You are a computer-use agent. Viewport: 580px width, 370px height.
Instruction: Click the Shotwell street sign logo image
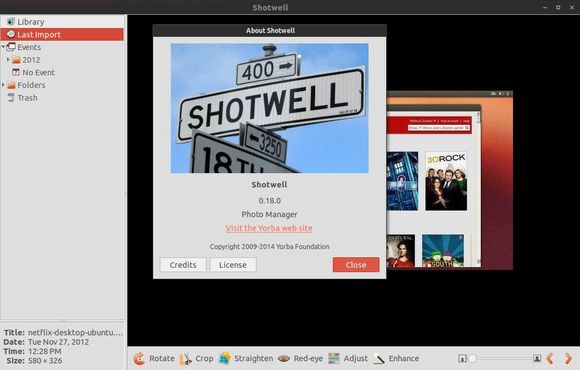tap(269, 108)
